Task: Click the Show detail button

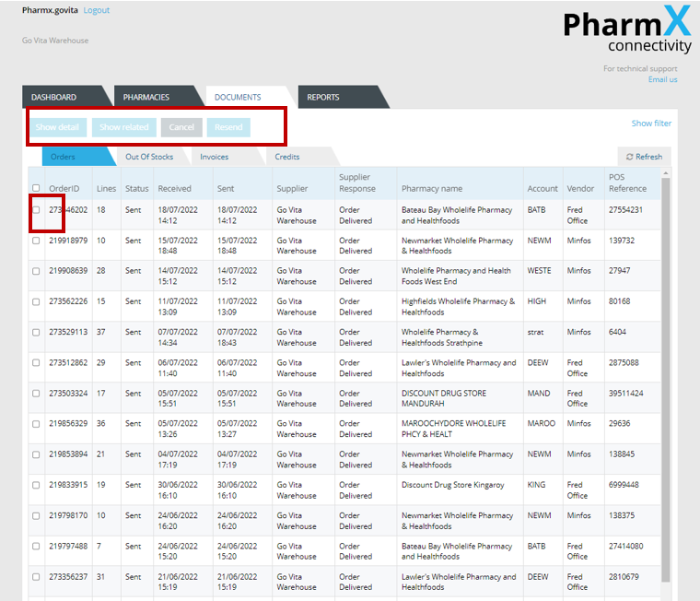Action: 57,127
